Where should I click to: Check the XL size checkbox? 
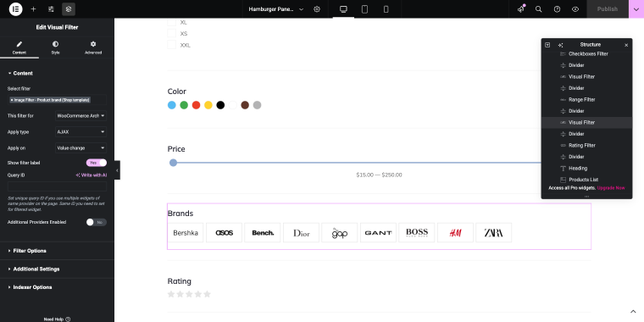172,22
